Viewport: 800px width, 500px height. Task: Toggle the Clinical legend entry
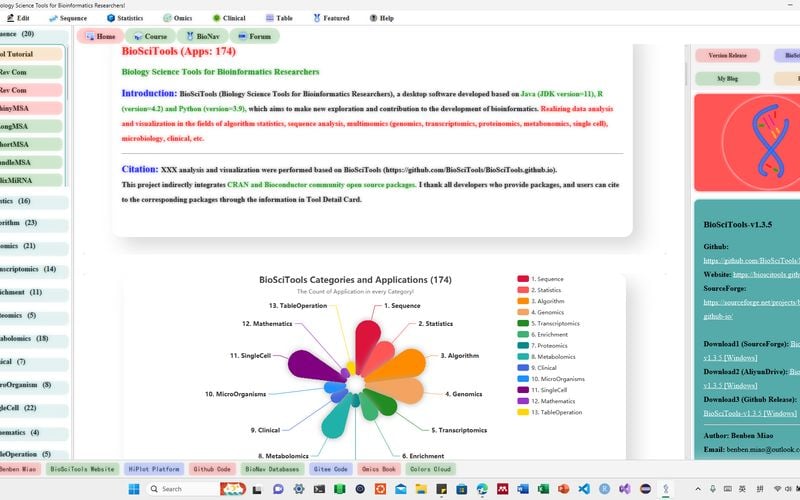[x=537, y=368]
